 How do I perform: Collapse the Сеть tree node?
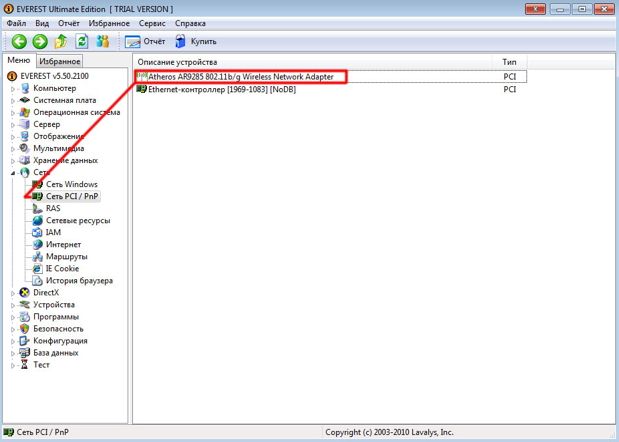(13, 173)
